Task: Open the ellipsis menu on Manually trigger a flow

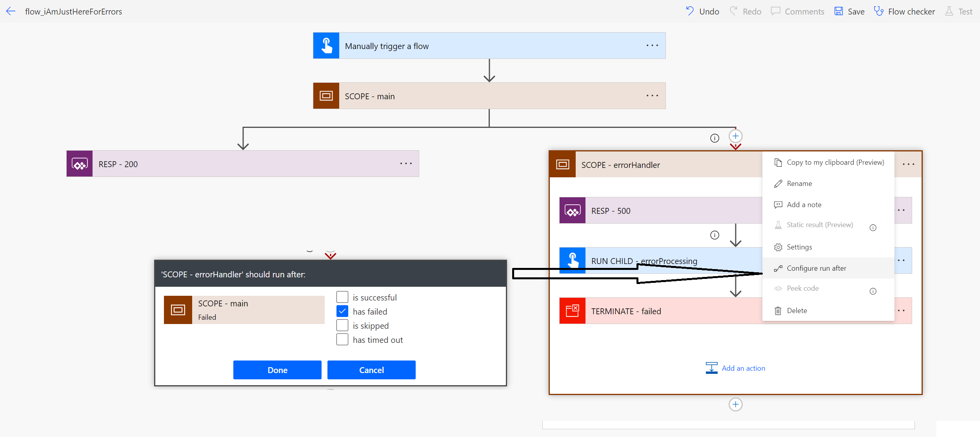Action: click(652, 46)
